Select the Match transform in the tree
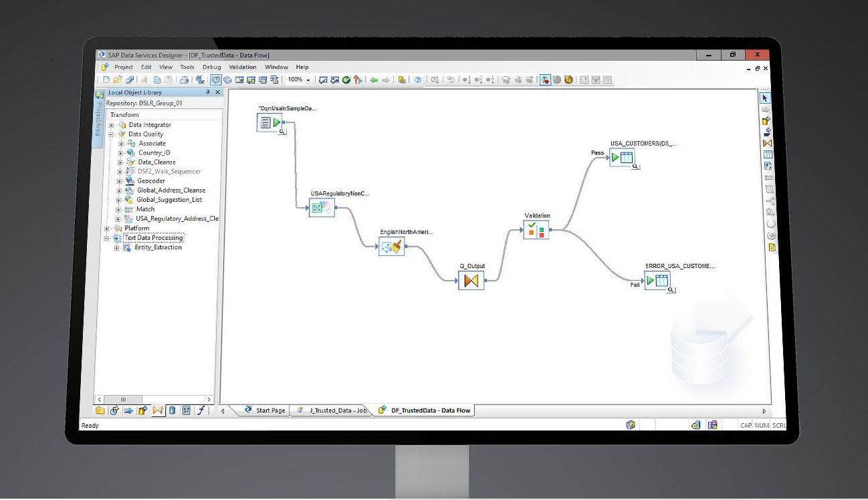Screen dimensions: 868x500 pos(145,209)
